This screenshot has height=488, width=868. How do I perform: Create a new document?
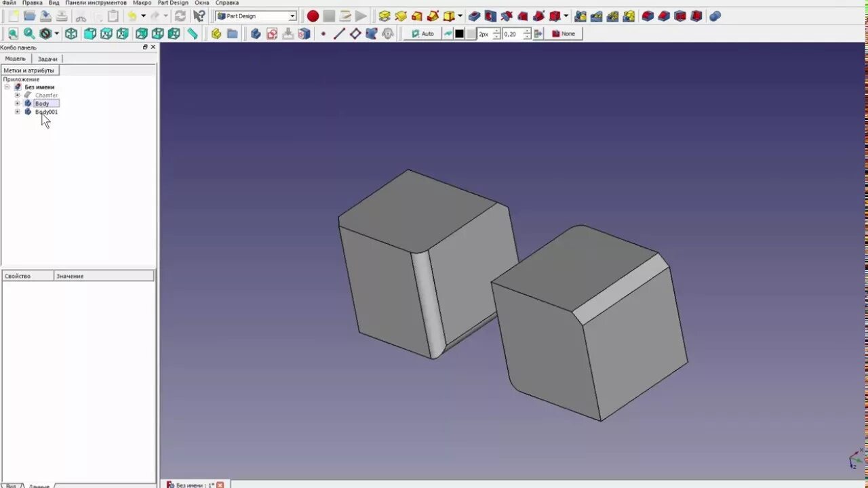[x=14, y=16]
